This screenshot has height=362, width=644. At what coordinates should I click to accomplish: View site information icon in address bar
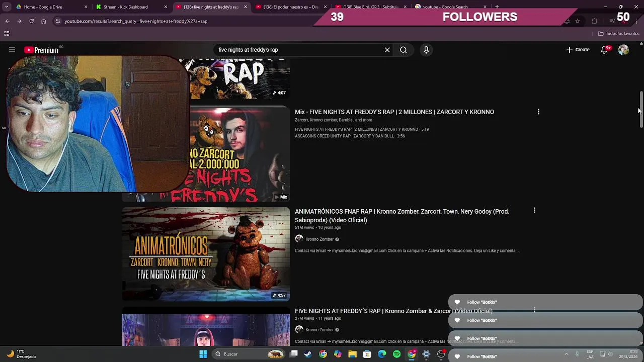click(x=58, y=21)
